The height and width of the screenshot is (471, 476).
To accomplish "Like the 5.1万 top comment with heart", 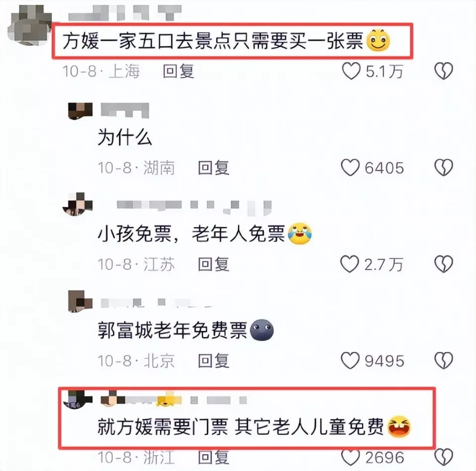I will pos(351,71).
